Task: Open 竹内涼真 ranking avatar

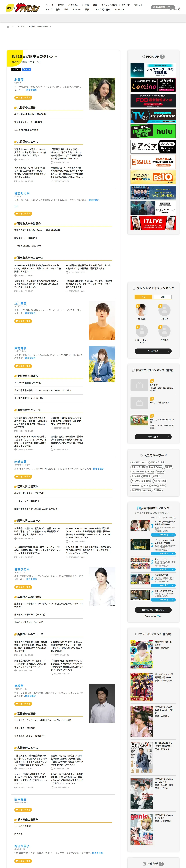Action: [x=142, y=310]
